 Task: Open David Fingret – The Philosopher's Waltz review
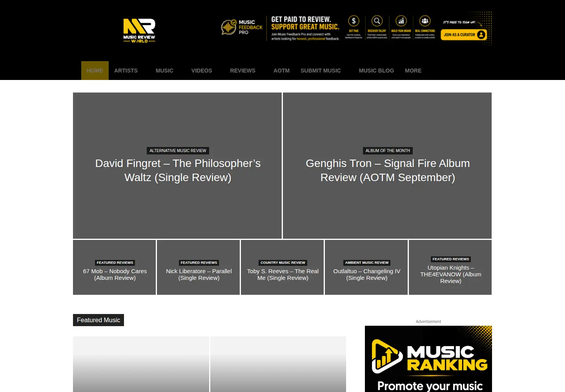tap(178, 171)
